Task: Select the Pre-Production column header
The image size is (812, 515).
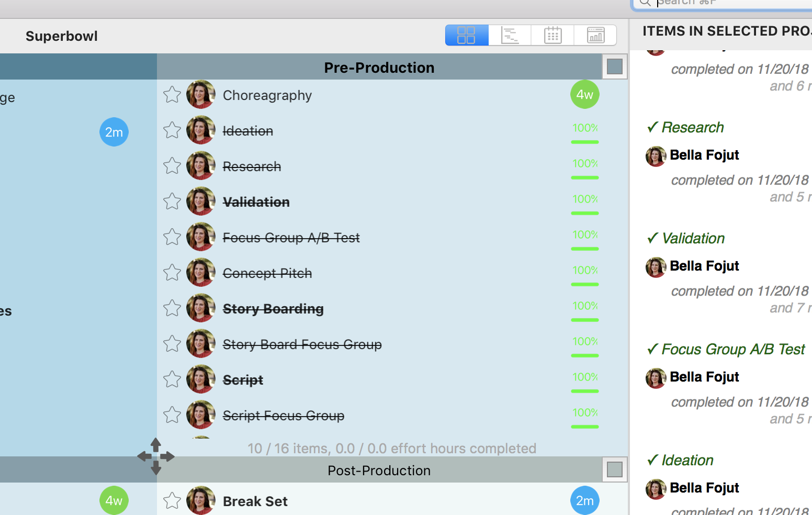Action: 379,68
